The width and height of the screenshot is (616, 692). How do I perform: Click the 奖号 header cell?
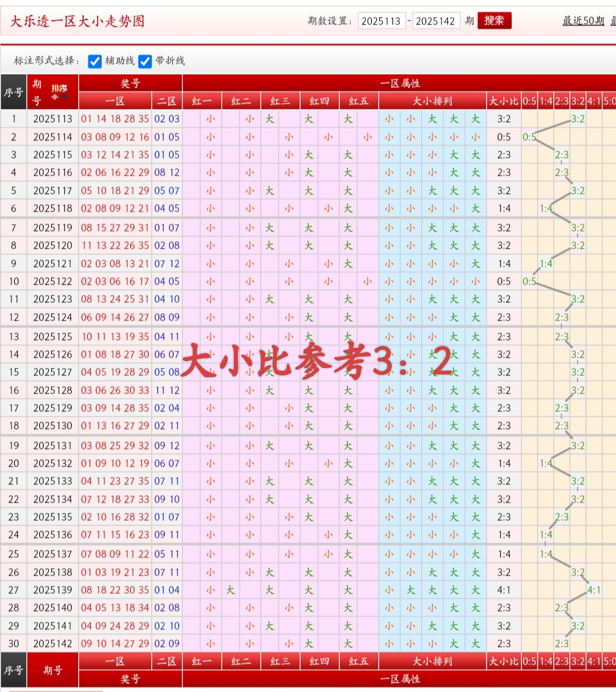[129, 83]
